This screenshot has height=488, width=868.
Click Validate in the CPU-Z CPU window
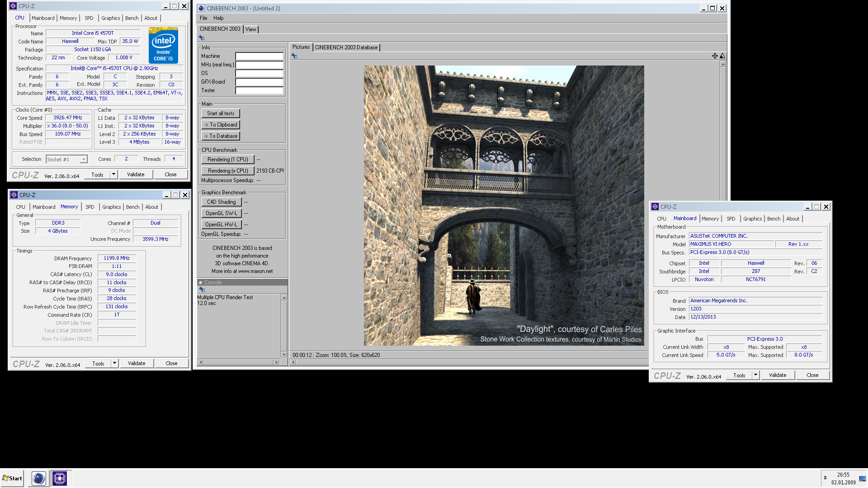point(136,174)
